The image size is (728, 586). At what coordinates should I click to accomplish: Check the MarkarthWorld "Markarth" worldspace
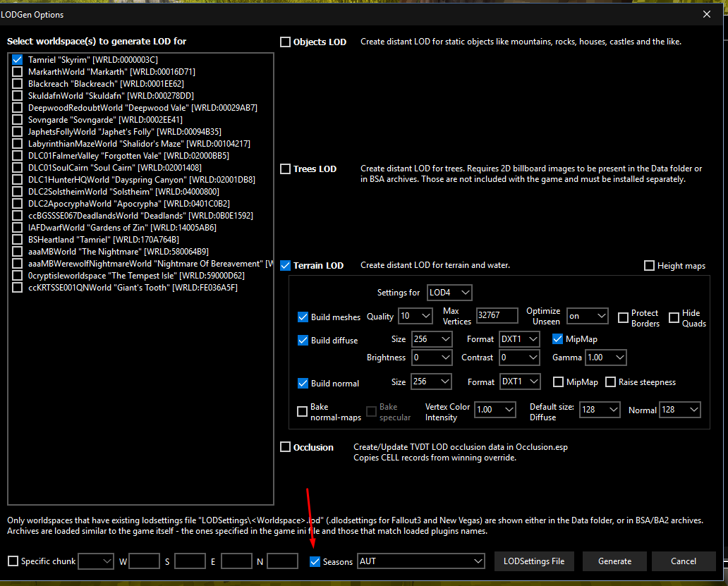tap(17, 72)
